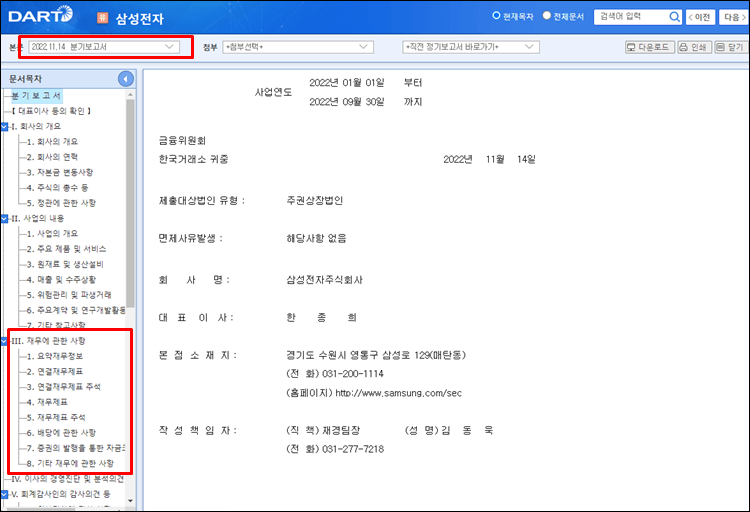Open the 직전 정기보고서 바로가기 dropdown
The width and height of the screenshot is (750, 512).
click(471, 47)
